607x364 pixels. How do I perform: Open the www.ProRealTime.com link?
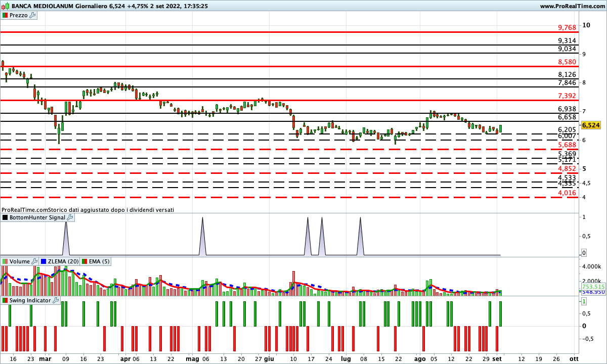572,6
